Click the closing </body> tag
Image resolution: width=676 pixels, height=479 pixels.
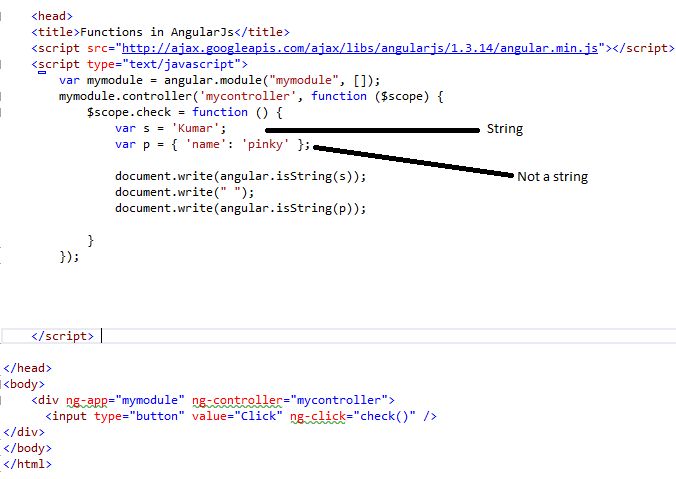click(28, 448)
